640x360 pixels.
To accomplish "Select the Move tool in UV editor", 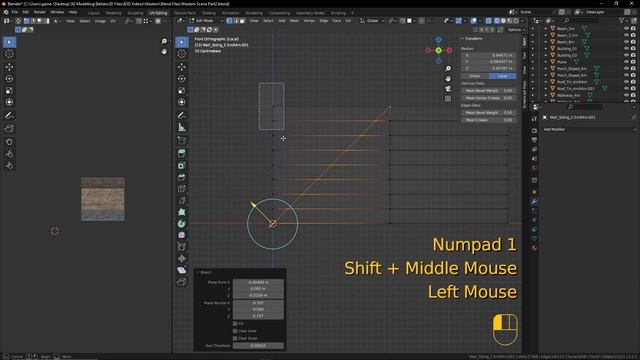I will click(9, 67).
